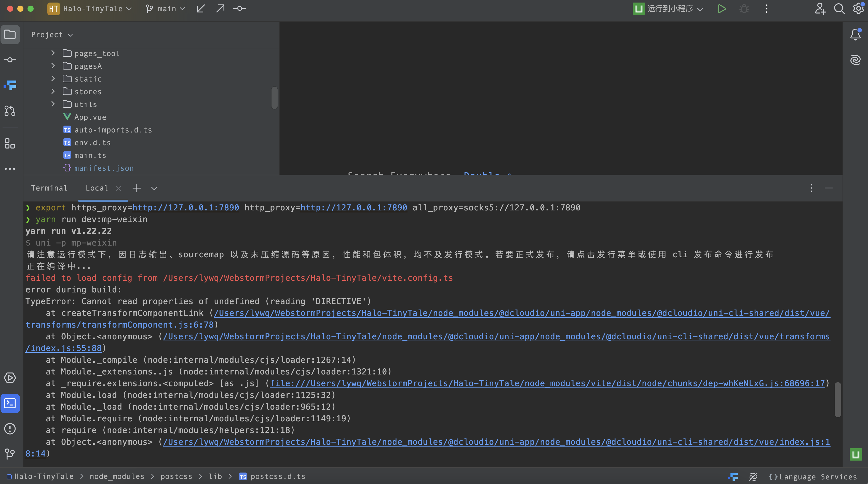Open the Structure tool window icon
This screenshot has width=868, height=484.
point(10,144)
